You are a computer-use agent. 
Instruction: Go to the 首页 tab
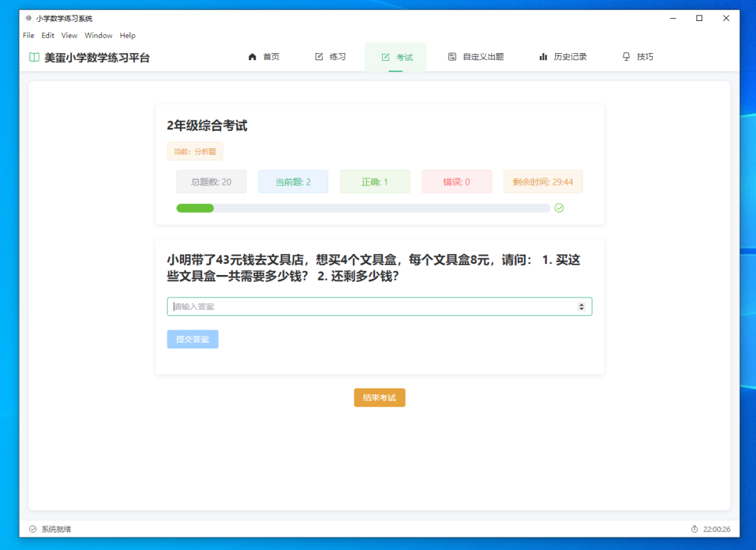click(x=264, y=57)
